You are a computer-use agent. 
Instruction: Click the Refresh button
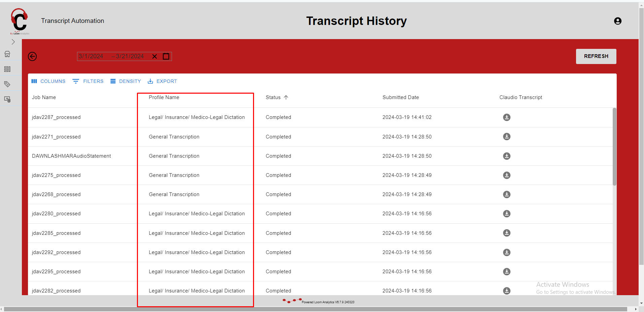coord(596,56)
